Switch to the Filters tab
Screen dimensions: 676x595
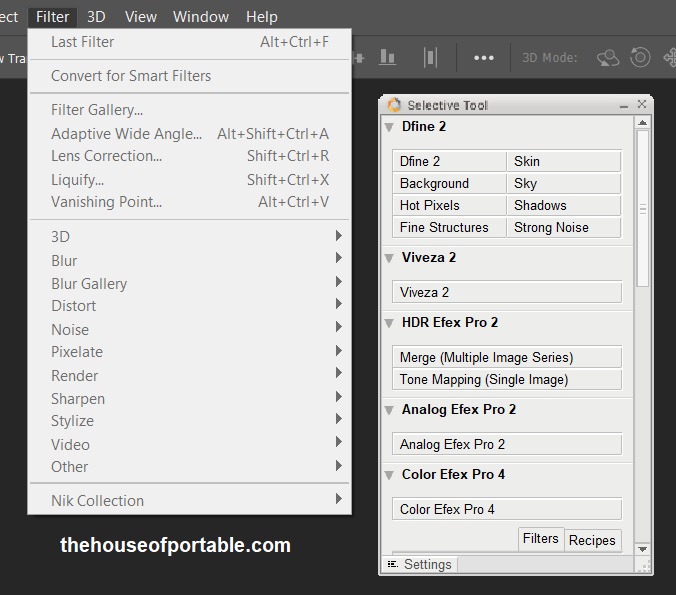tap(541, 539)
